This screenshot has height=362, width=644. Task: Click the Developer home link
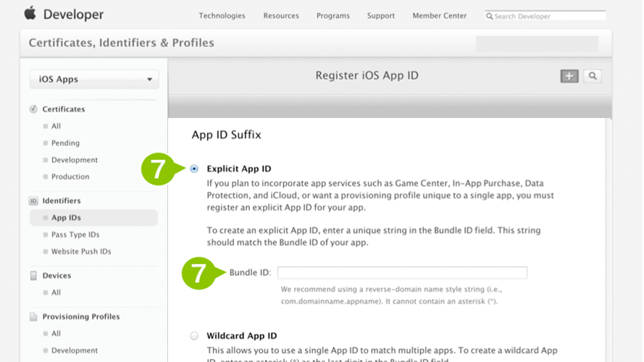pyautogui.click(x=73, y=14)
